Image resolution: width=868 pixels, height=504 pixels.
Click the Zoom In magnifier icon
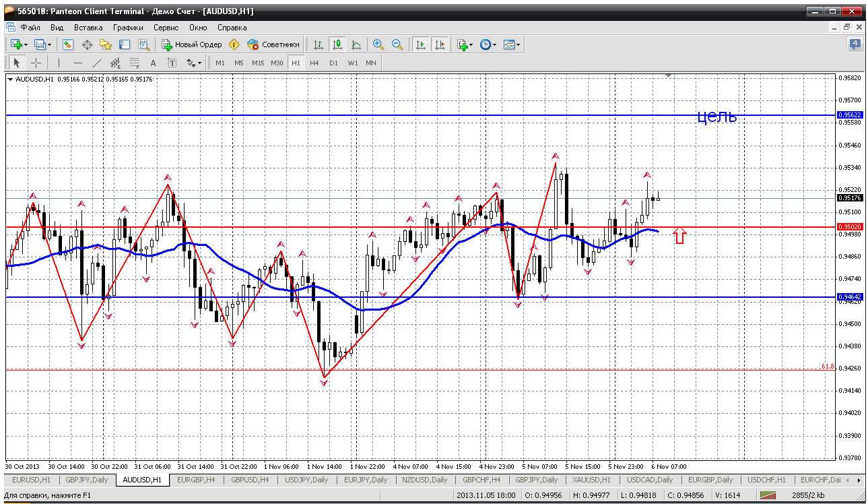tap(378, 44)
